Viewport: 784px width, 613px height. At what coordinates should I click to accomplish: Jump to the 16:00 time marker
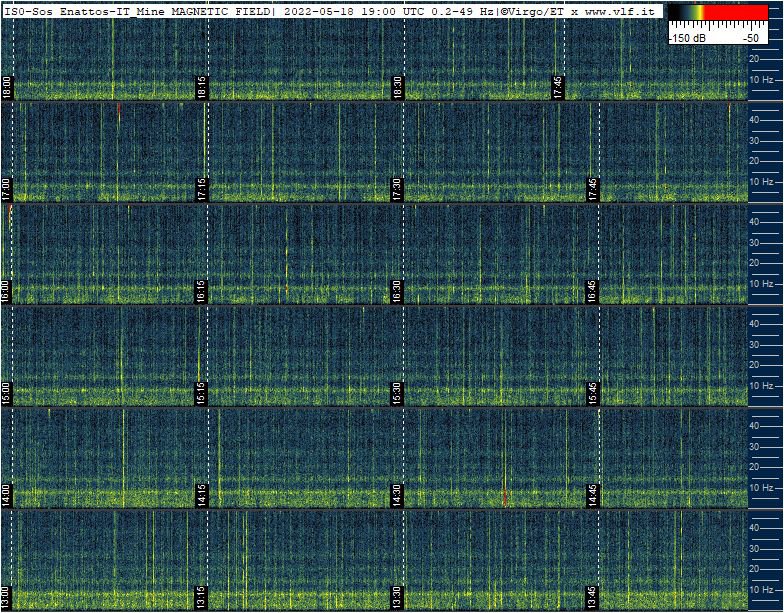point(7,290)
